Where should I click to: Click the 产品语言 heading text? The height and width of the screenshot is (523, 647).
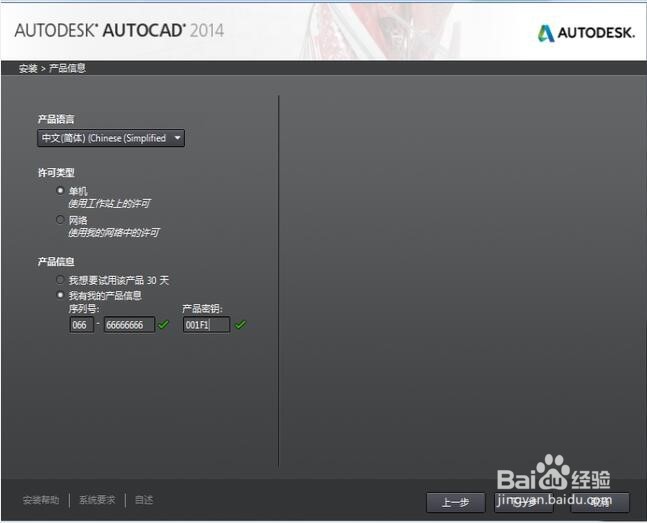[56, 119]
